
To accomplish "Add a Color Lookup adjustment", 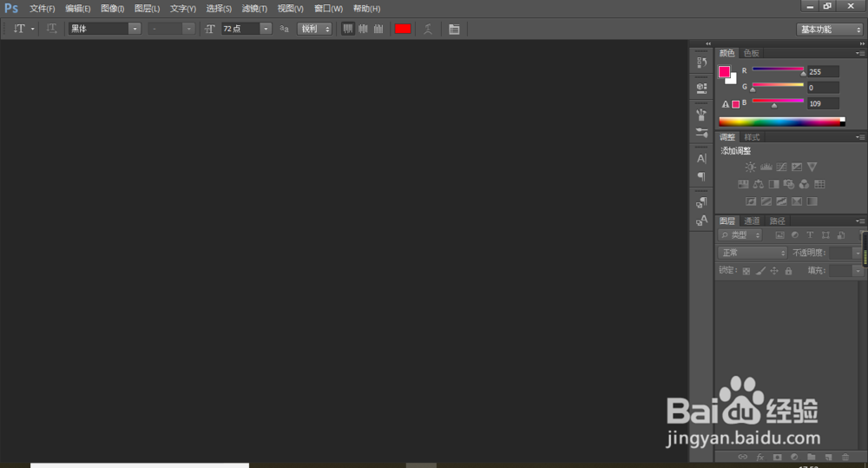I will (x=819, y=184).
